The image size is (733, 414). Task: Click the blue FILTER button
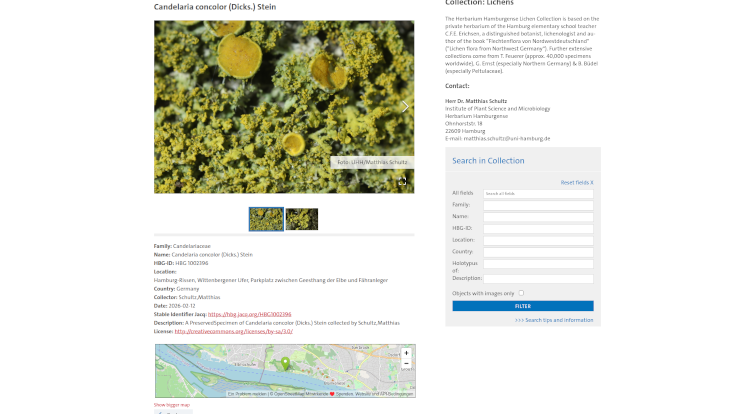tap(523, 306)
